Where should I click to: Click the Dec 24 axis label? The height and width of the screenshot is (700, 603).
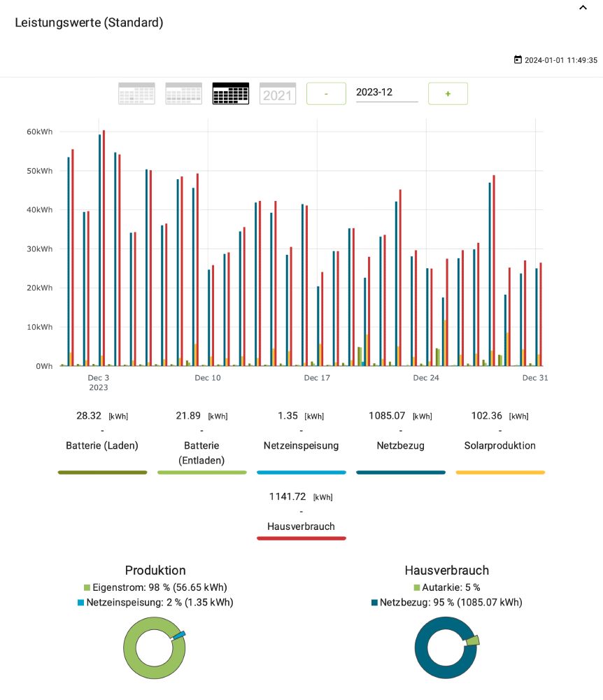pos(426,378)
